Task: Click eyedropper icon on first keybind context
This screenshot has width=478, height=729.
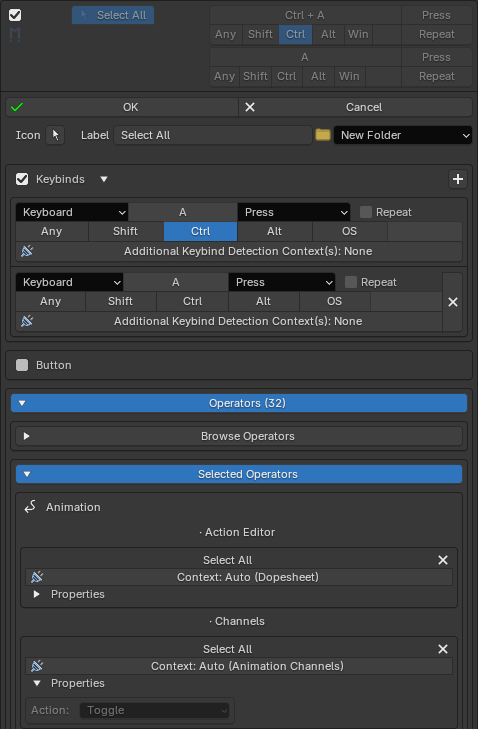Action: pyautogui.click(x=27, y=252)
